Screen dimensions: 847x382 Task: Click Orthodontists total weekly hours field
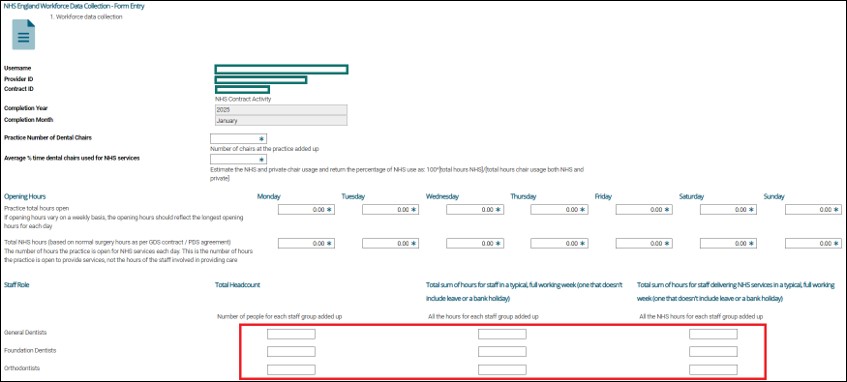(x=502, y=370)
